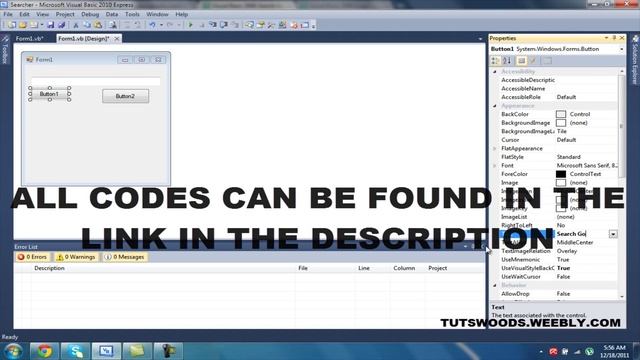The width and height of the screenshot is (640, 360).
Task: Open the Toolbox side tab
Action: click(x=5, y=50)
